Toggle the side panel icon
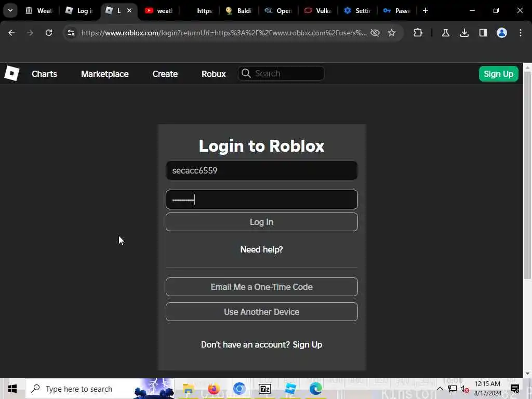Screen dimensions: 532x399 click(483, 33)
